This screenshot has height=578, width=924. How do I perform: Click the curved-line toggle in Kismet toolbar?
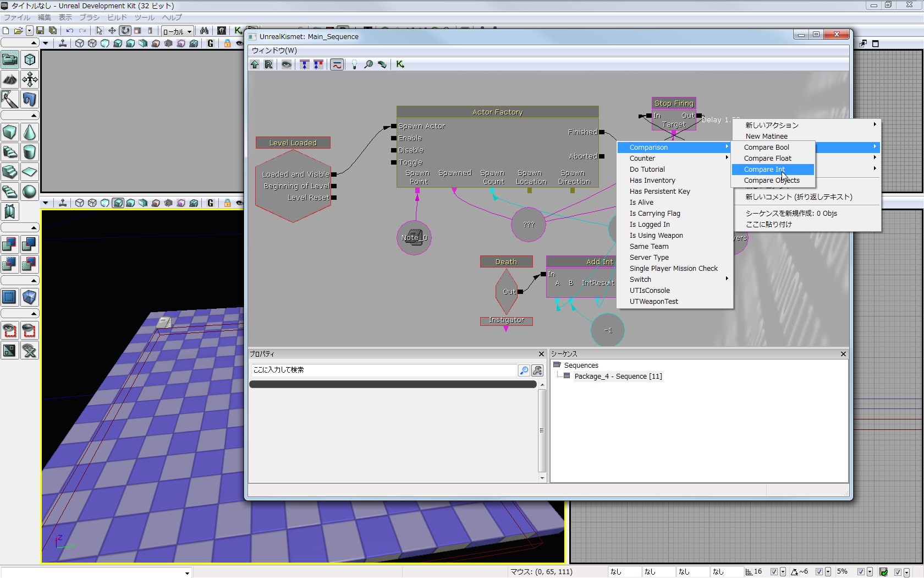pyautogui.click(x=337, y=64)
